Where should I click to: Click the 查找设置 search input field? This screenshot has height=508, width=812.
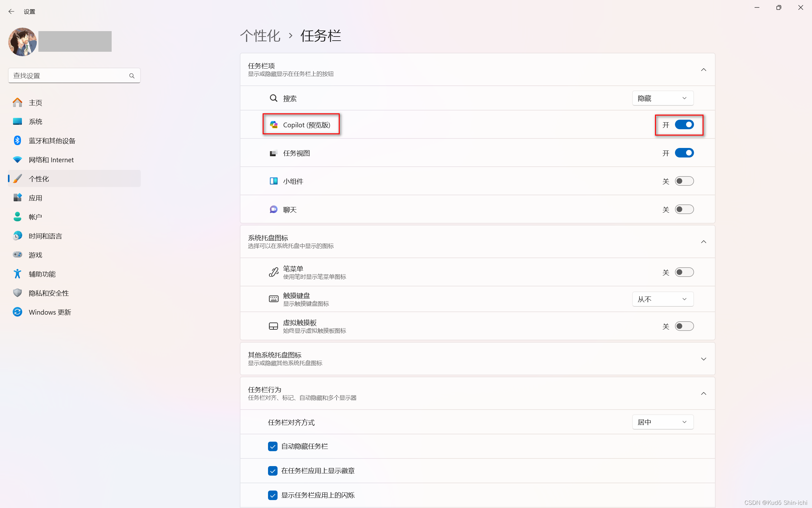pyautogui.click(x=74, y=76)
